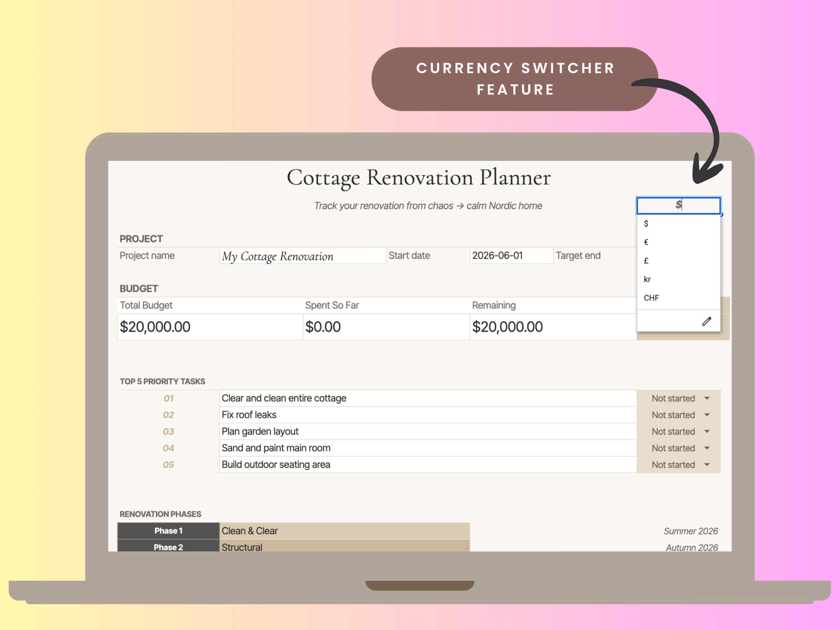This screenshot has width=840, height=630.
Task: Click the Autumn 2026 season cell
Action: (692, 548)
